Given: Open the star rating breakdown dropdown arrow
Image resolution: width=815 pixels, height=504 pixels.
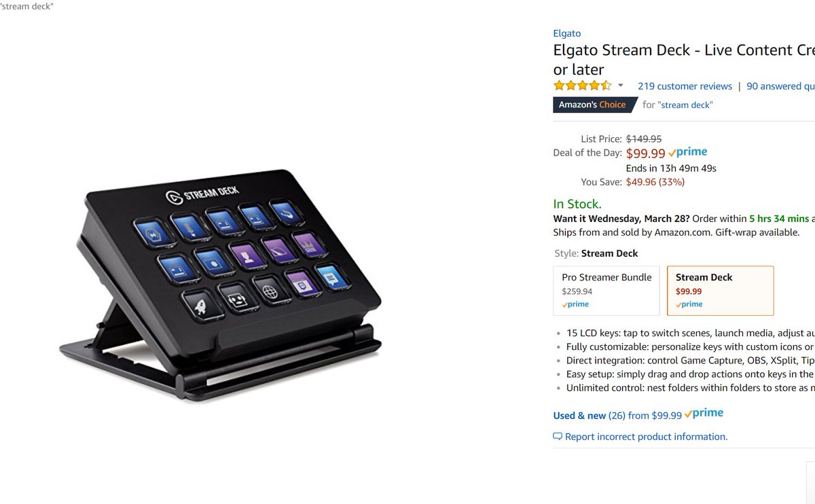Looking at the screenshot, I should (620, 86).
